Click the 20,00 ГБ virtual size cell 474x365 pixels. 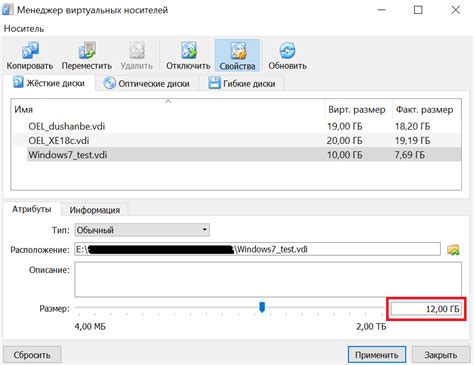click(344, 140)
